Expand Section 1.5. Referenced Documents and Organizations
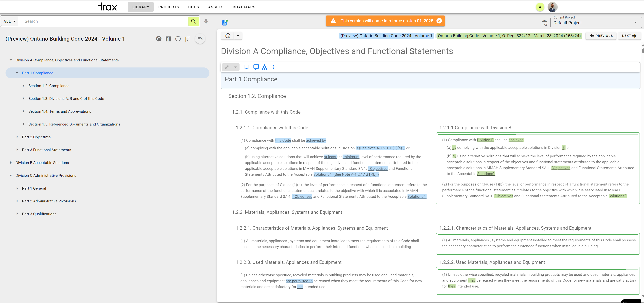Image resolution: width=644 pixels, height=303 pixels. click(23, 124)
